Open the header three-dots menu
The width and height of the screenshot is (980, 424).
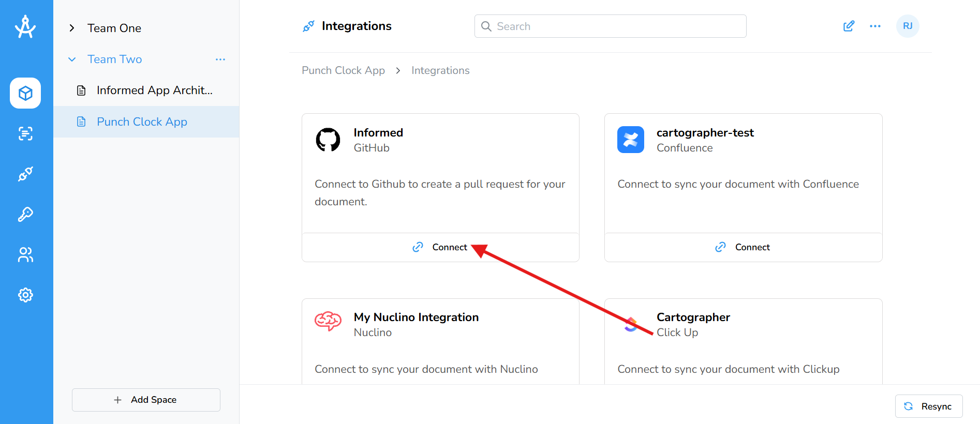point(875,26)
